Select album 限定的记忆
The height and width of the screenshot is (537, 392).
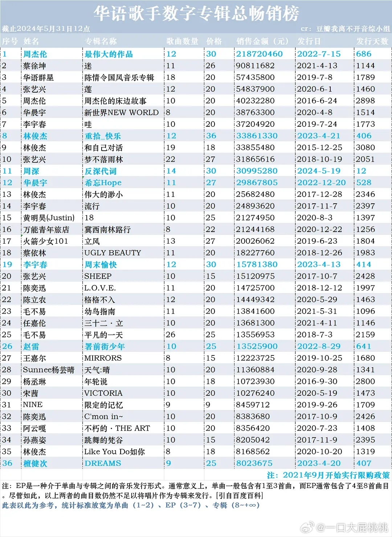(103, 405)
